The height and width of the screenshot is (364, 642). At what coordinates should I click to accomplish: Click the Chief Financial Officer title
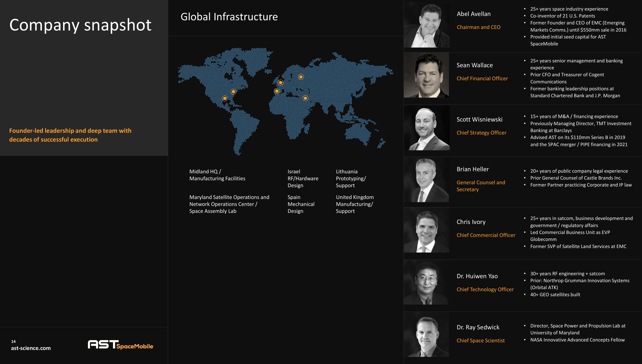[482, 79]
